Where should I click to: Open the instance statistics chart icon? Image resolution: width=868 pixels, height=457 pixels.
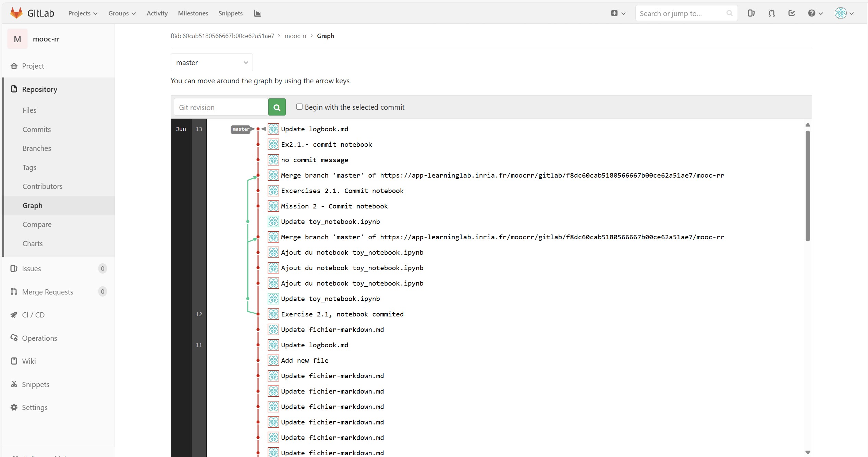coord(257,13)
